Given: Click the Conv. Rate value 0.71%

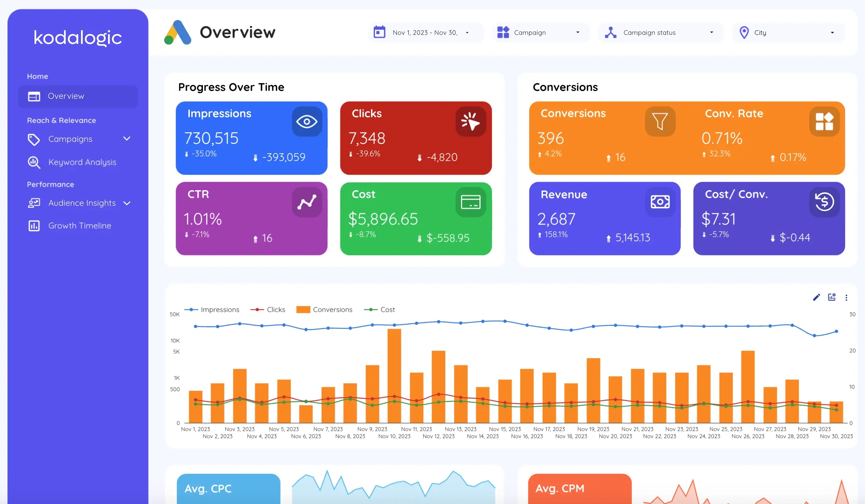Looking at the screenshot, I should (x=722, y=138).
